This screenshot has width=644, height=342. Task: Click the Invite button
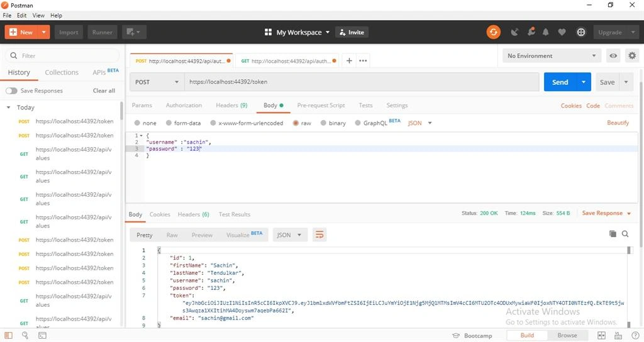point(352,32)
